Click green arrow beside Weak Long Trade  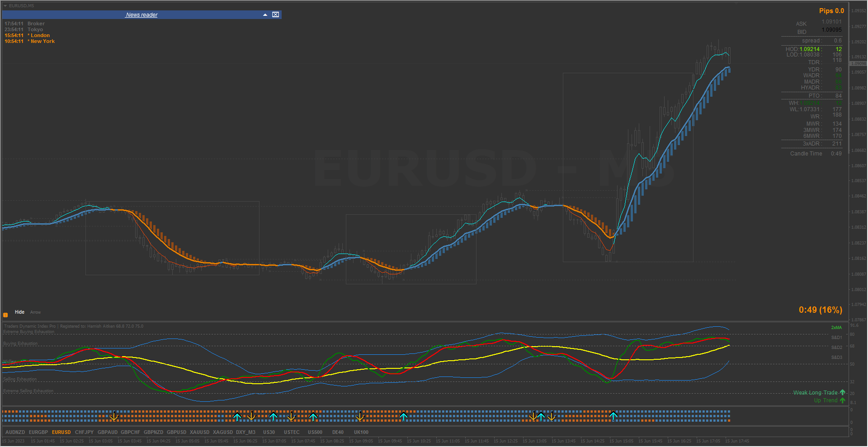tap(842, 392)
